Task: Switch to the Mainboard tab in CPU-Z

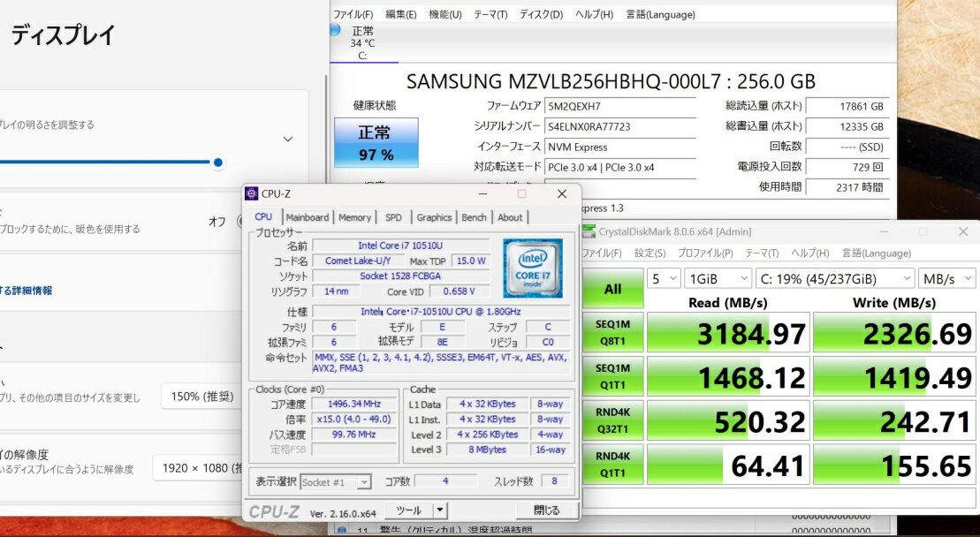Action: coord(307,217)
